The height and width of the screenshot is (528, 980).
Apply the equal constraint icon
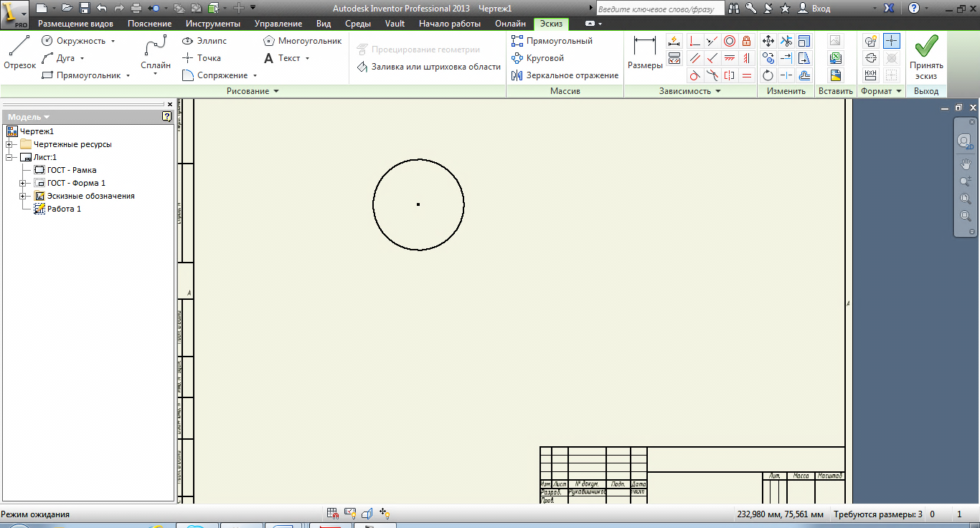tap(747, 75)
